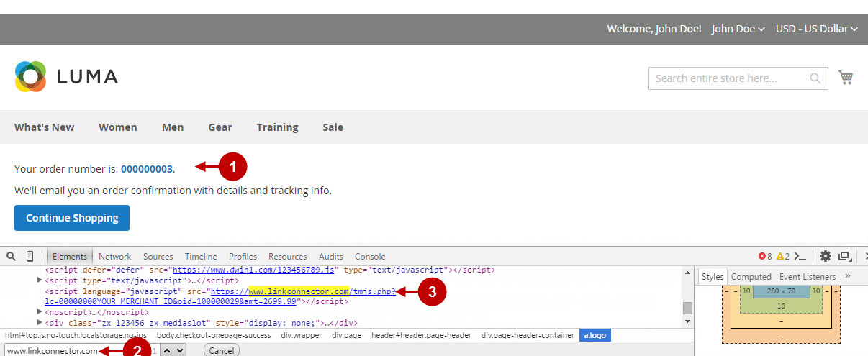
Task: Click the DevTools inspect element magnifier icon
Action: coord(11,256)
